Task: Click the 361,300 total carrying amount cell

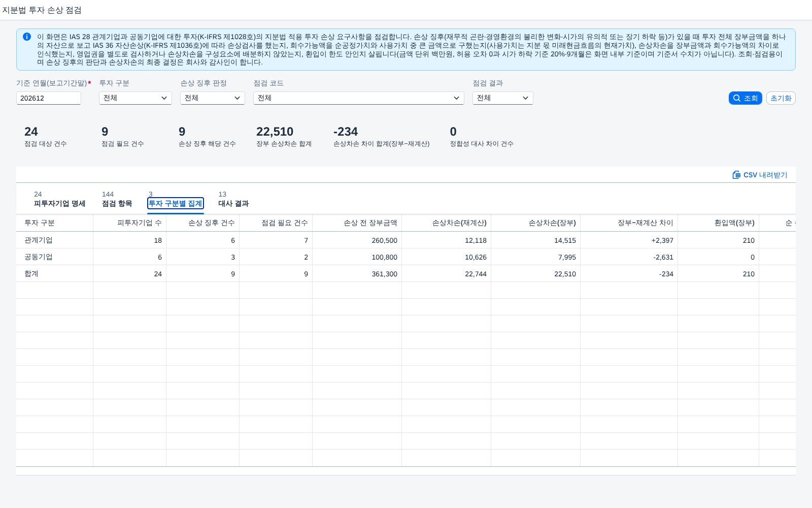Action: (x=357, y=274)
